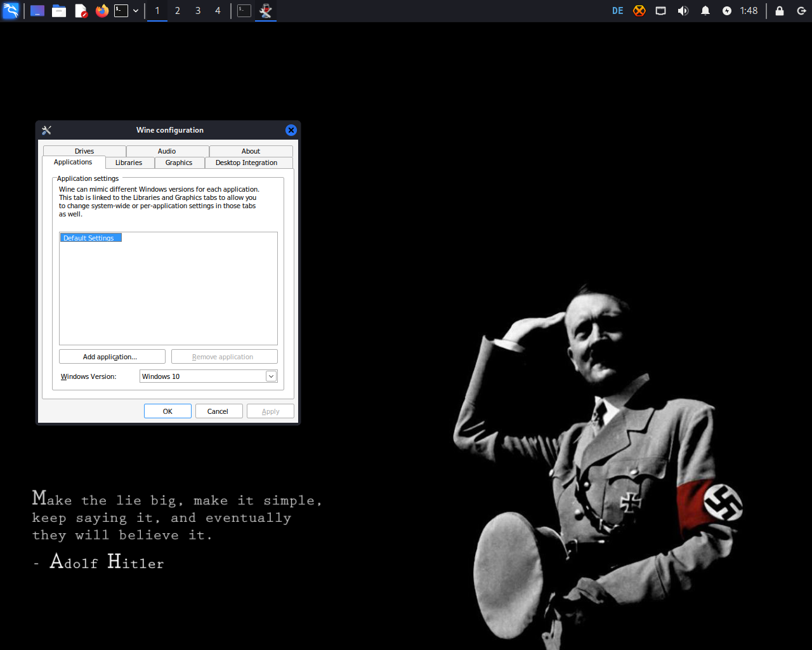Image resolution: width=812 pixels, height=650 pixels.
Task: Click the Cancel button
Action: coord(218,411)
